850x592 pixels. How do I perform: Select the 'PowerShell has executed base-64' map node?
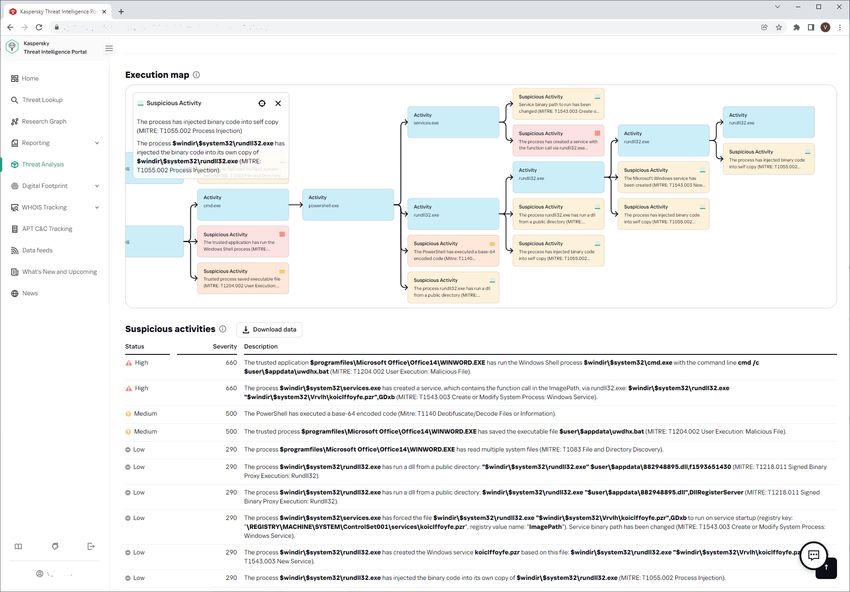[453, 250]
